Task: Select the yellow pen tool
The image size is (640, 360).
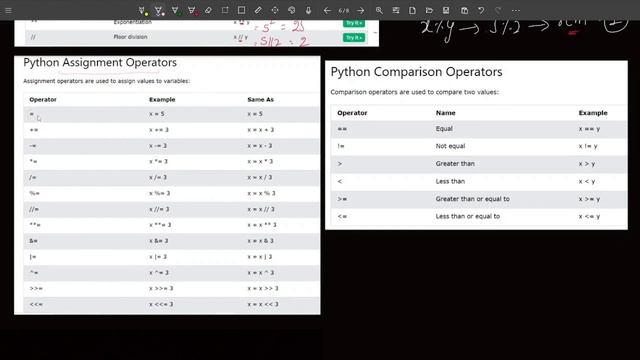Action: 142,11
